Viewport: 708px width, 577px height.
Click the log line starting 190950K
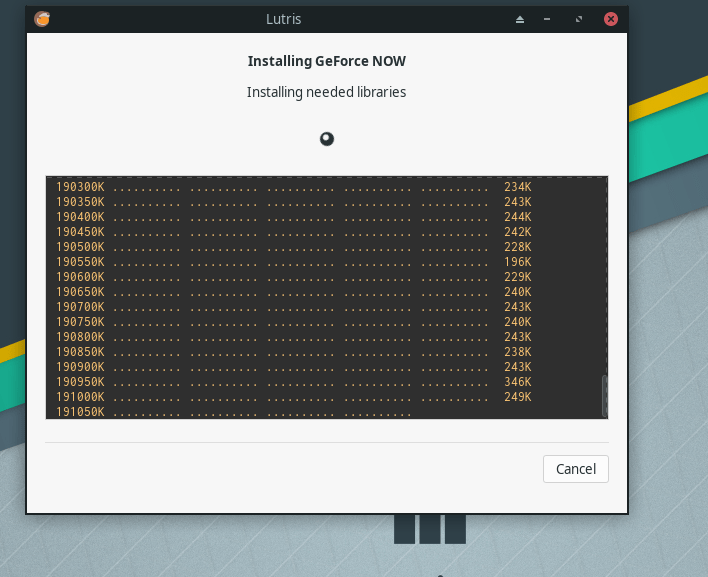point(293,382)
